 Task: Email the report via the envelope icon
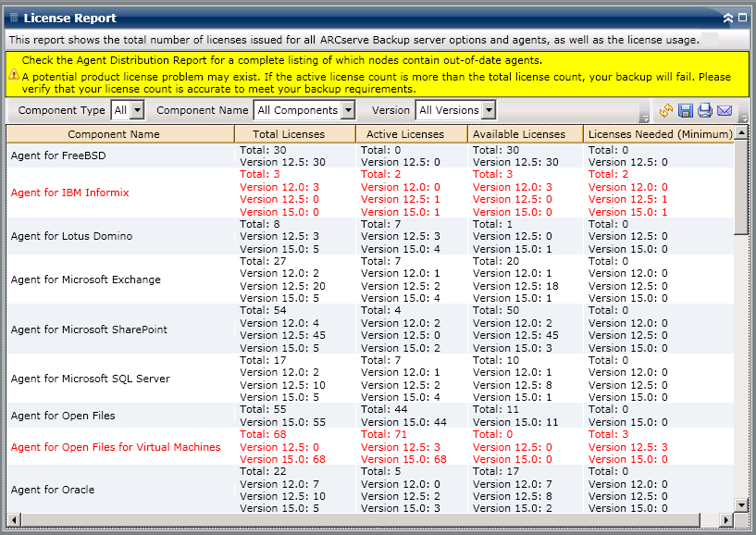[725, 110]
